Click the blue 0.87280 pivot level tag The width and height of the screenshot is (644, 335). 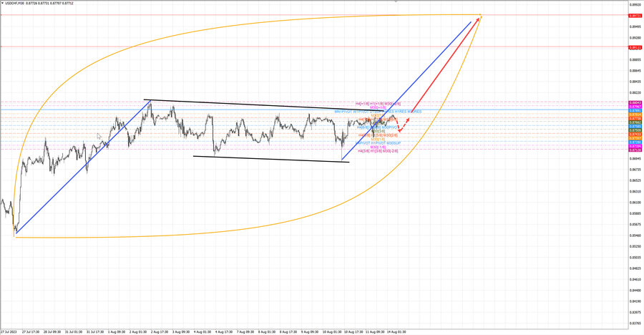pos(635,142)
